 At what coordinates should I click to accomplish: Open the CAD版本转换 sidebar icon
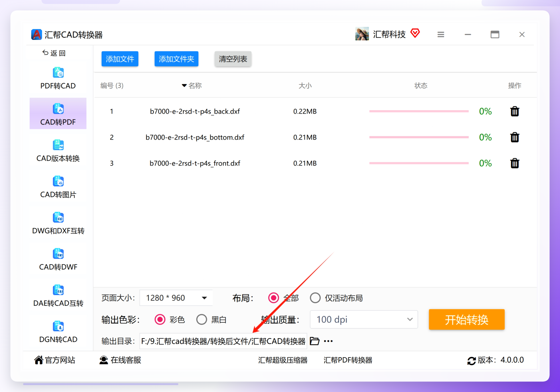pos(58,145)
